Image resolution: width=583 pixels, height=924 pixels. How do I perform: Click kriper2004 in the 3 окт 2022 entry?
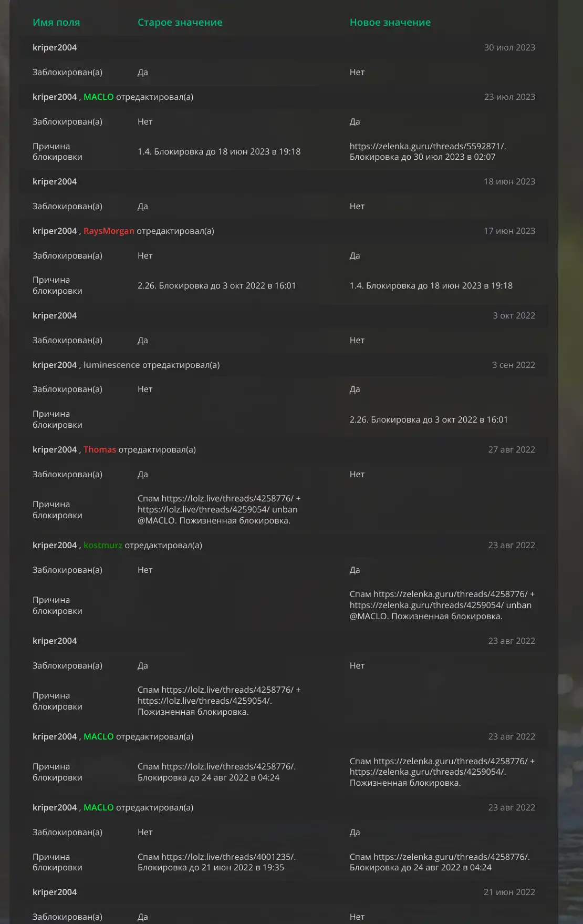tap(55, 315)
